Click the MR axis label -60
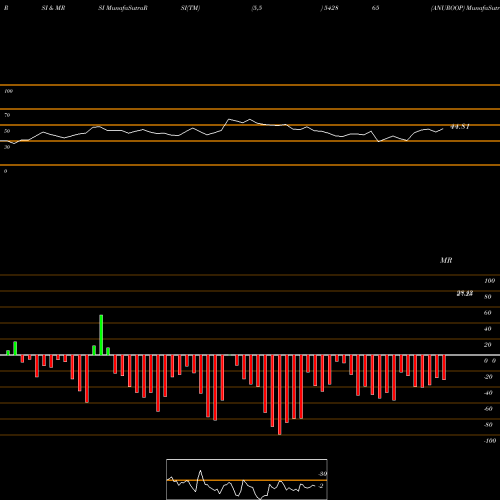This screenshot has height=500, width=500. (488, 409)
